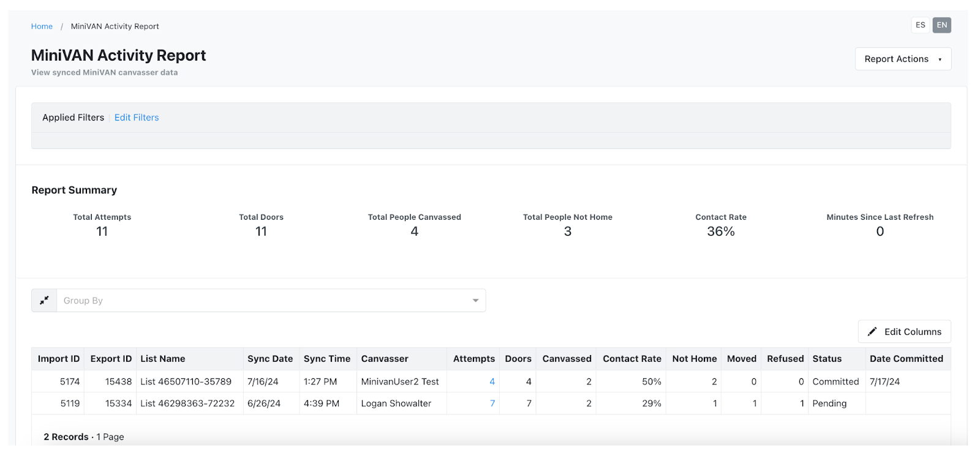Sort by Export ID column header
The height and width of the screenshot is (456, 980).
coord(111,359)
